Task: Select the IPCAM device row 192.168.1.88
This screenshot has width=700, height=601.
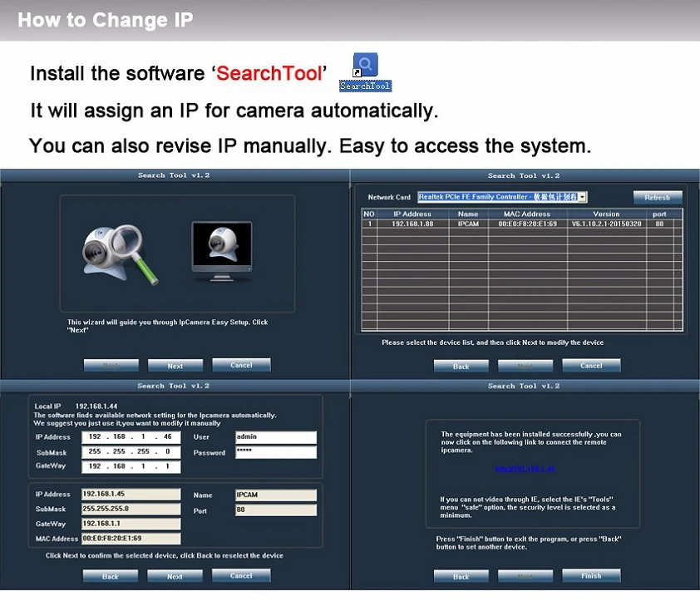Action: click(521, 224)
